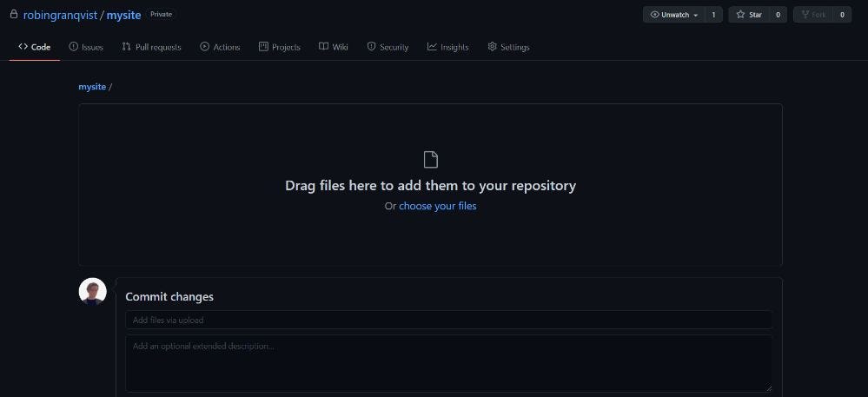
Task: Focus the commit message field
Action: (x=449, y=320)
